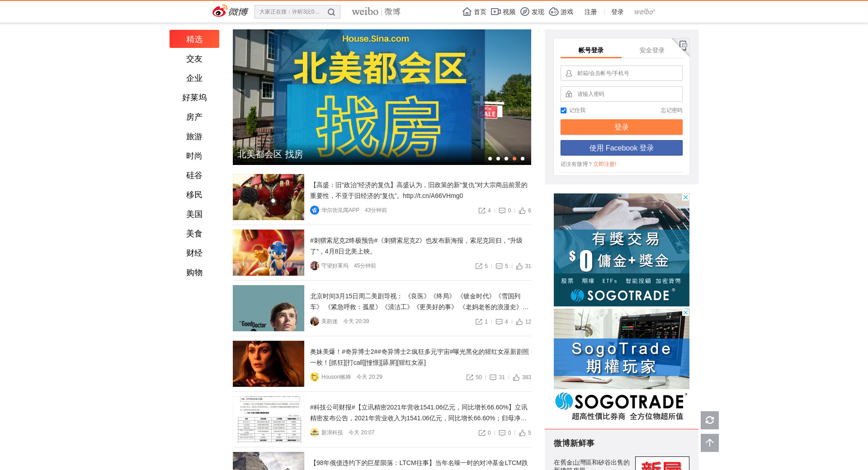Toggle the 记住我 checkbox

click(x=563, y=111)
